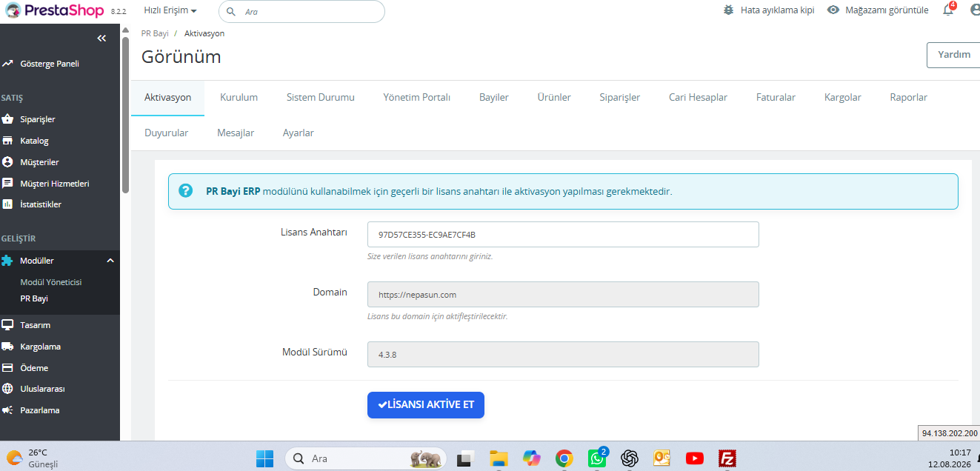Switch to the Aktivasyon tab
Viewport: 980px width, 471px height.
[x=168, y=98]
